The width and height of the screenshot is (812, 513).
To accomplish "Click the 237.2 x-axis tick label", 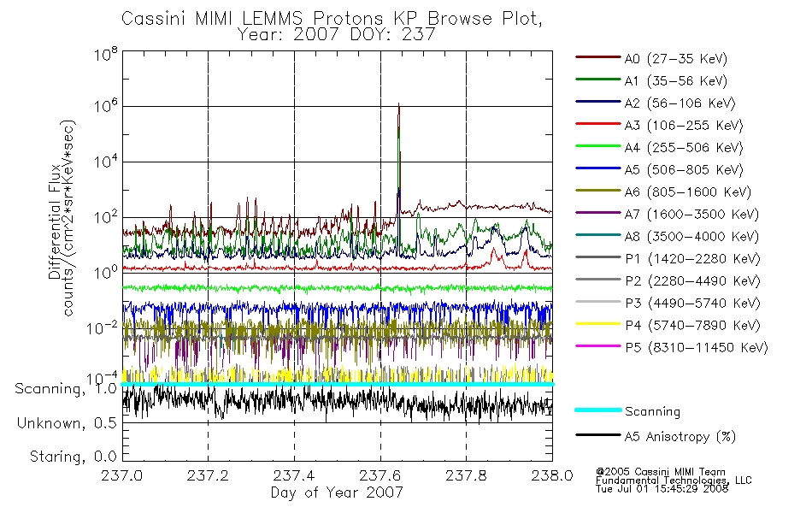I will click(x=208, y=475).
